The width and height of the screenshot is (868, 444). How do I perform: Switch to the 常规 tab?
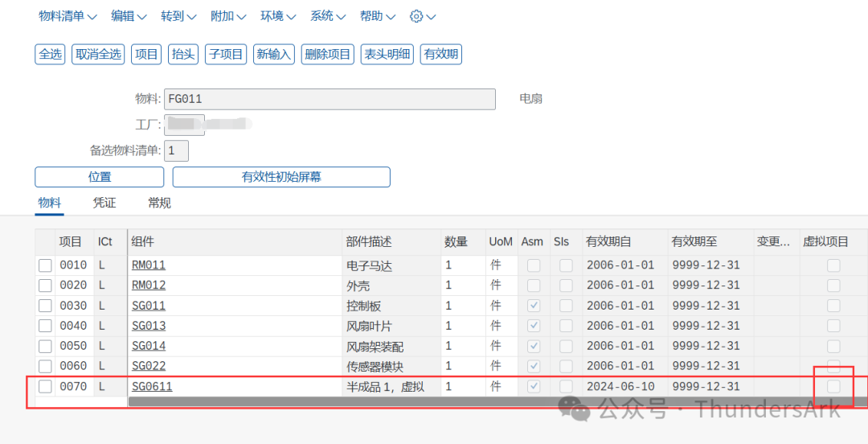coord(159,203)
